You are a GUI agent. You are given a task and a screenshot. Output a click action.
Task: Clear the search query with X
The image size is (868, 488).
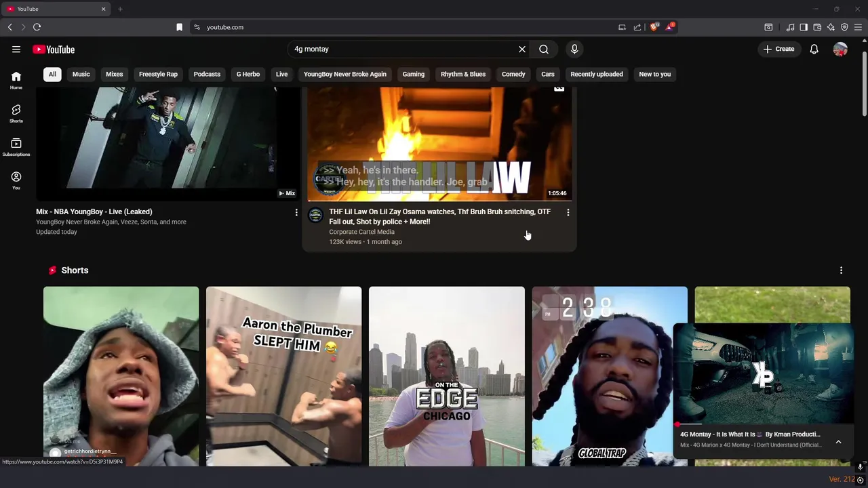(522, 49)
